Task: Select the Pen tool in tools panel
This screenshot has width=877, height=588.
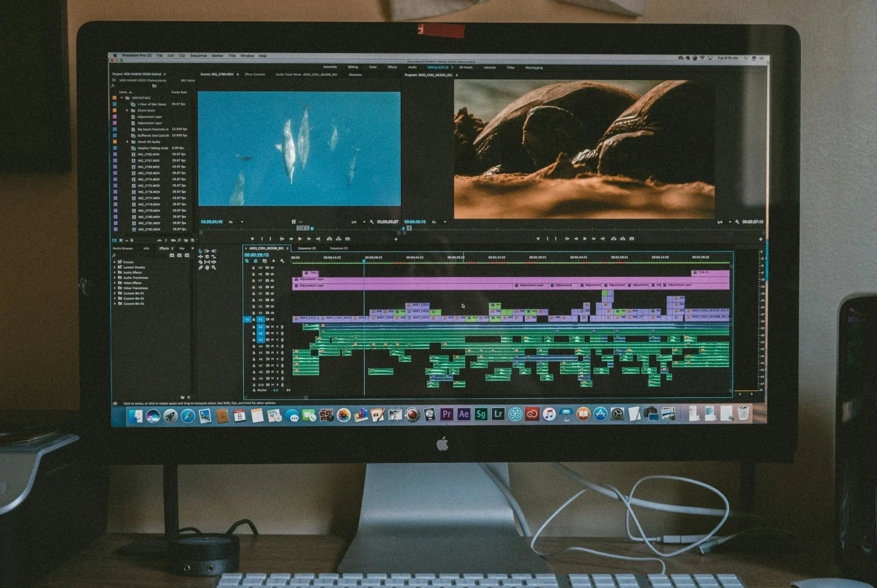Action: click(x=200, y=268)
